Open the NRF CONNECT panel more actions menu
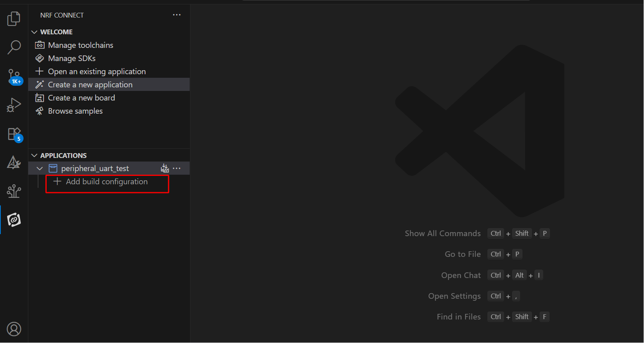644x343 pixels. pos(177,15)
